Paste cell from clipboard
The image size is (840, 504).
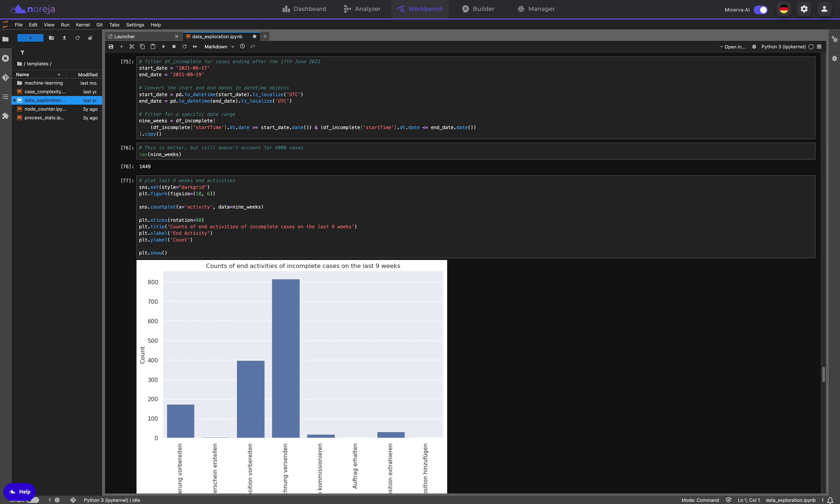coord(153,47)
